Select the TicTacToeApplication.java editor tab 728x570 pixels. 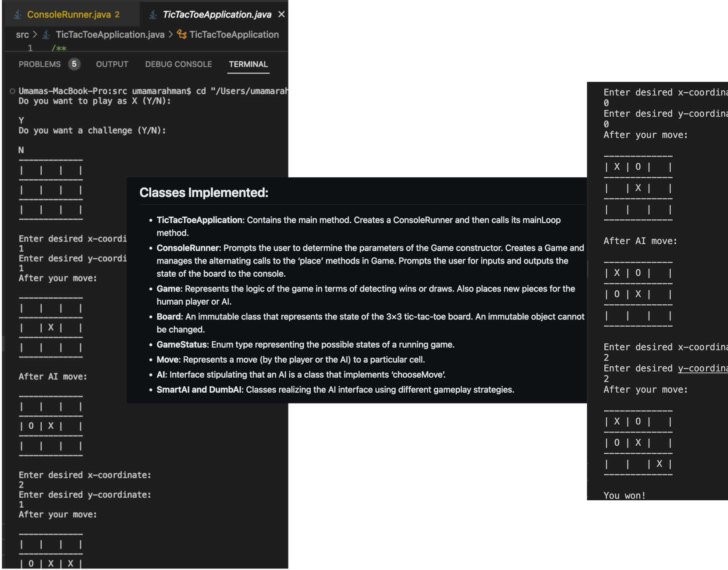(x=217, y=14)
